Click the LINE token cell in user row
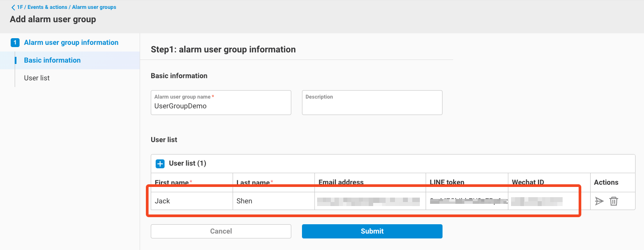The height and width of the screenshot is (250, 644). (x=466, y=202)
